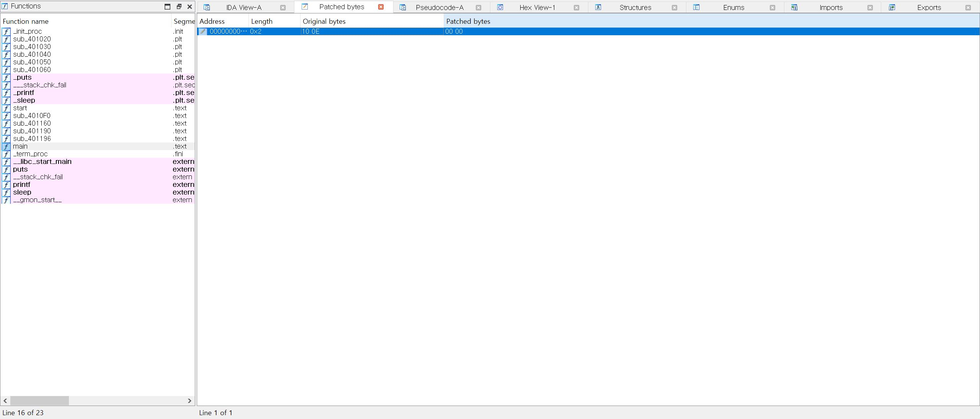980x419 pixels.
Task: Click the Structures tab icon
Action: point(598,7)
